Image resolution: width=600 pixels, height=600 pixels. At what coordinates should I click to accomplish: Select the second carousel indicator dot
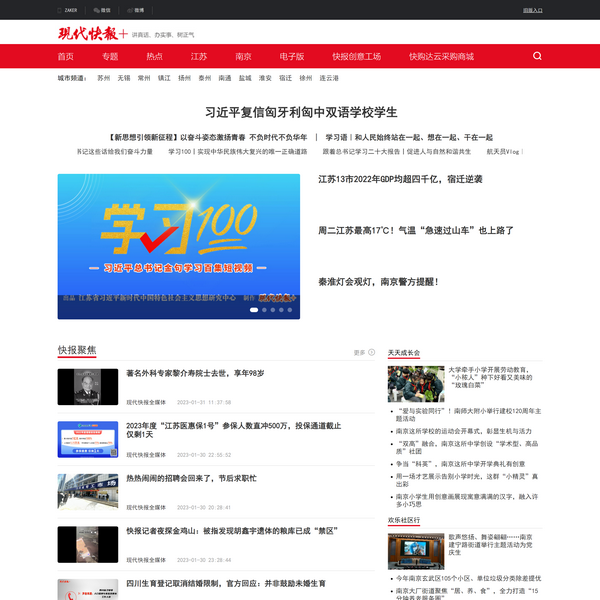[266, 310]
